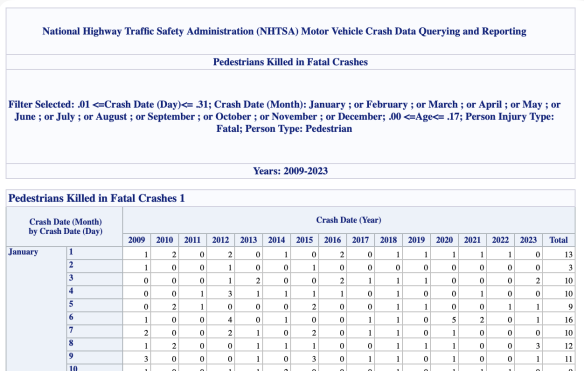The width and height of the screenshot is (584, 371).
Task: Click the 'Crash Date (Year)' column group header
Action: (349, 220)
